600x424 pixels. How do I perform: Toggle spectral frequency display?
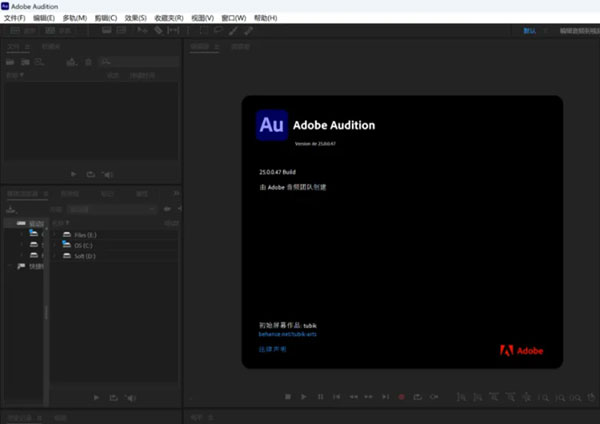pyautogui.click(x=107, y=30)
